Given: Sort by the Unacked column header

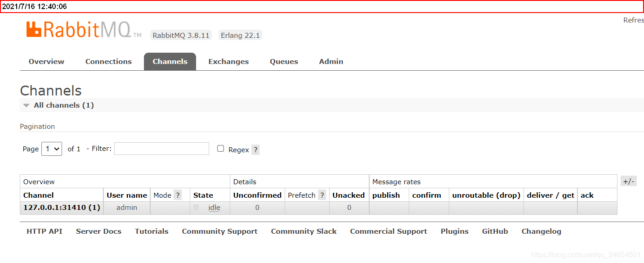Looking at the screenshot, I should (349, 195).
